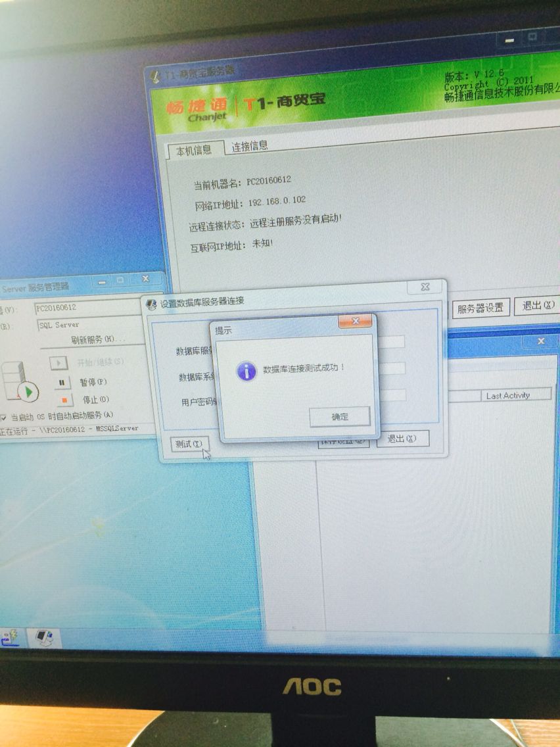The width and height of the screenshot is (560, 747).
Task: Click the 畅捷通 Chanjet logo
Action: (197, 110)
